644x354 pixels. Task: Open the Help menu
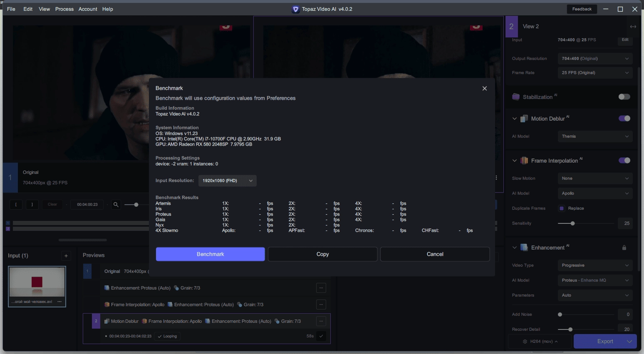[108, 9]
